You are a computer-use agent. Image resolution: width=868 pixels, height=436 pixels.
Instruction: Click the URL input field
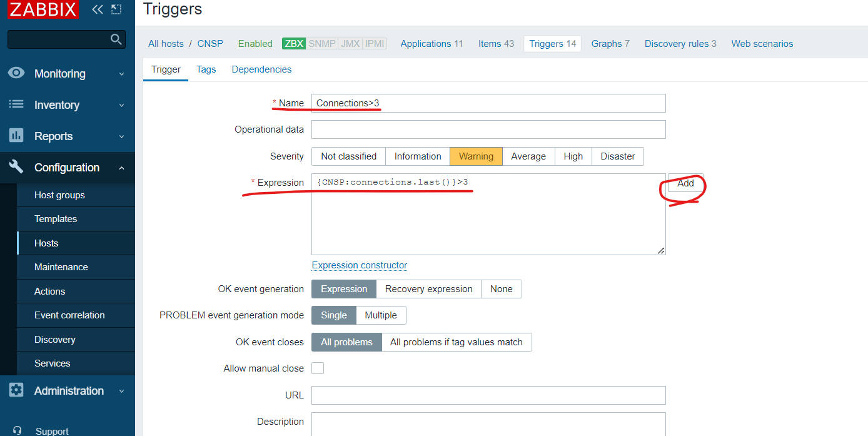point(488,395)
